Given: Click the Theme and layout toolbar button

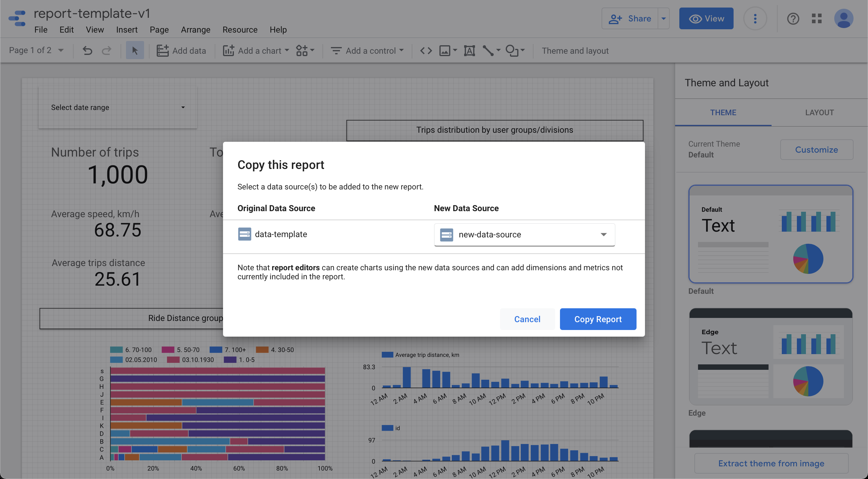Looking at the screenshot, I should 575,51.
